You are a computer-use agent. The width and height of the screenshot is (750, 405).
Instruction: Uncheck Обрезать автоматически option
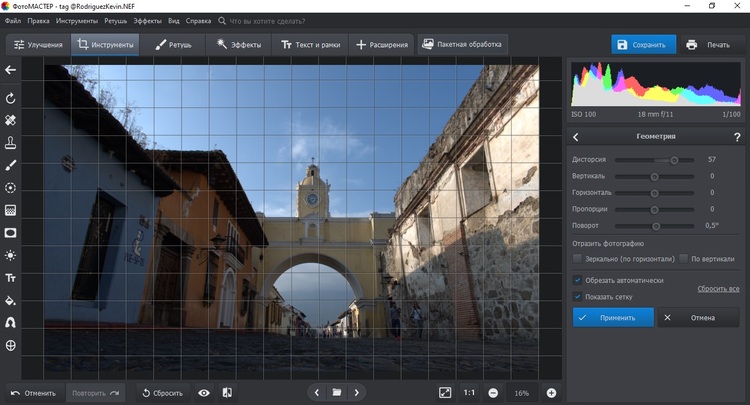(x=578, y=280)
